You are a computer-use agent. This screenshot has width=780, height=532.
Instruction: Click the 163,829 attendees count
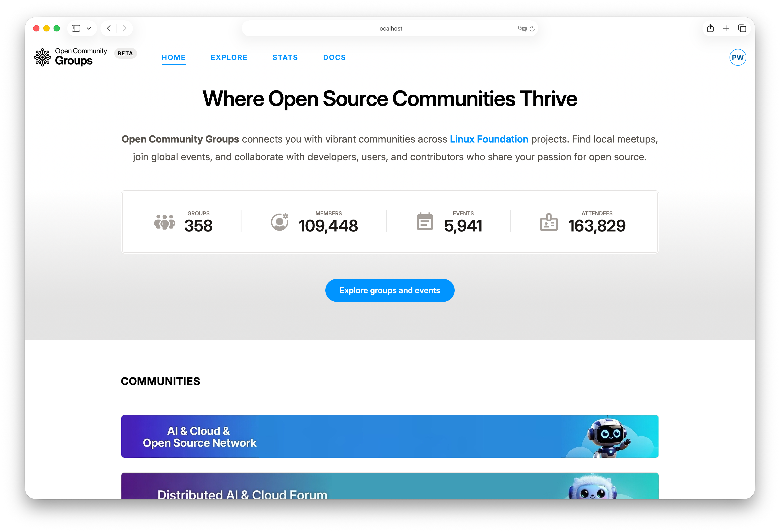click(x=597, y=226)
